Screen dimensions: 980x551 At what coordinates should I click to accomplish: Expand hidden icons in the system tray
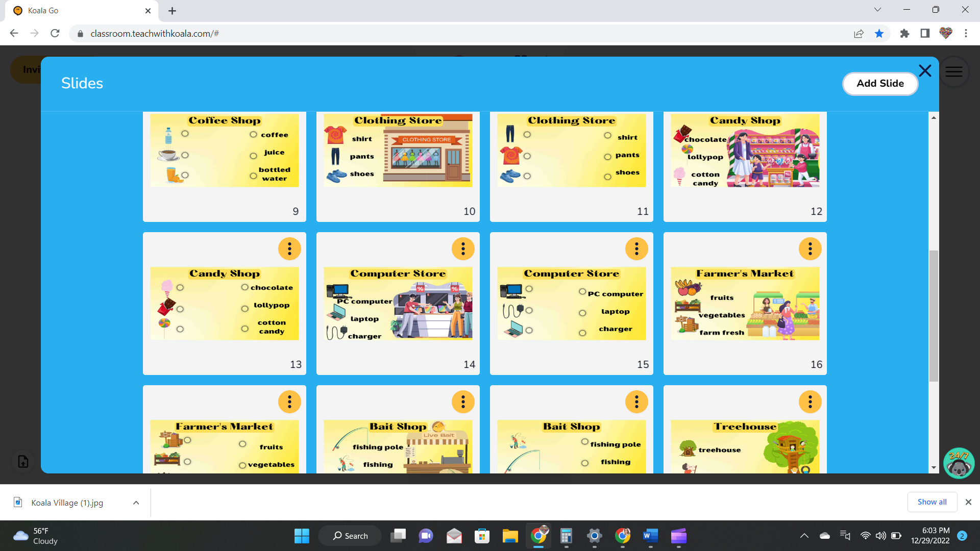[x=805, y=536]
